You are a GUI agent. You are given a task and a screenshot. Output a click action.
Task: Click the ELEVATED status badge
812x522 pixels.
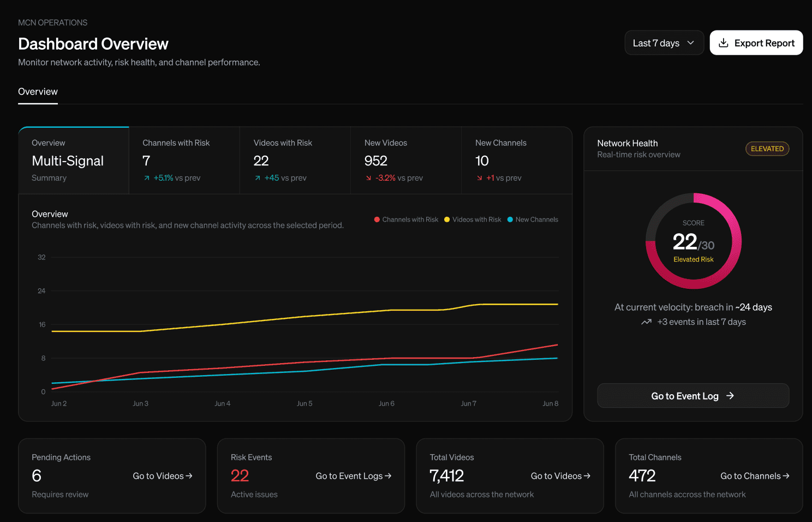pos(767,149)
